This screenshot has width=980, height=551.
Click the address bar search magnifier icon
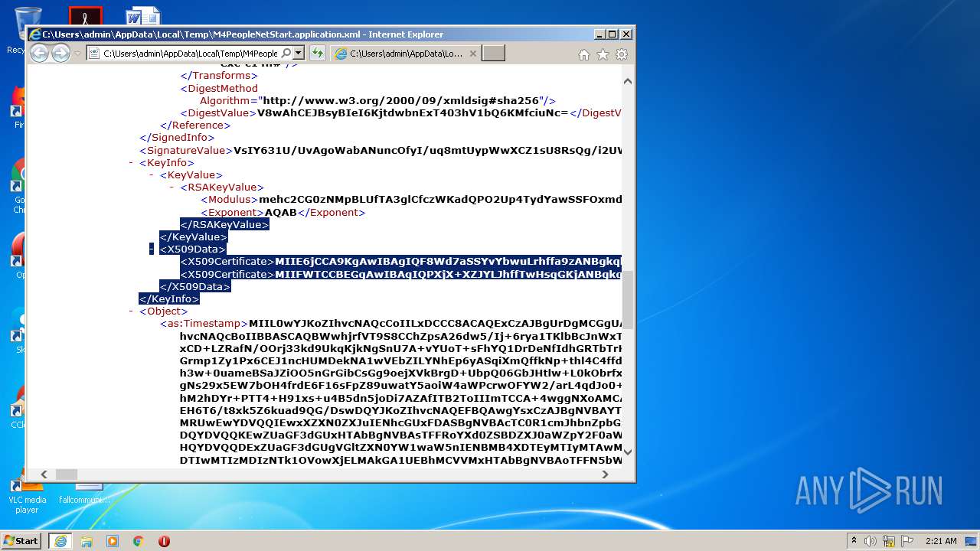point(286,53)
